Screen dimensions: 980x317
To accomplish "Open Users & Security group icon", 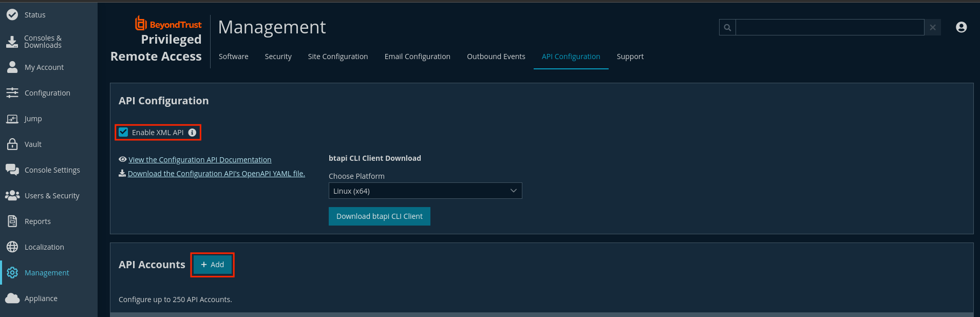I will click(12, 195).
